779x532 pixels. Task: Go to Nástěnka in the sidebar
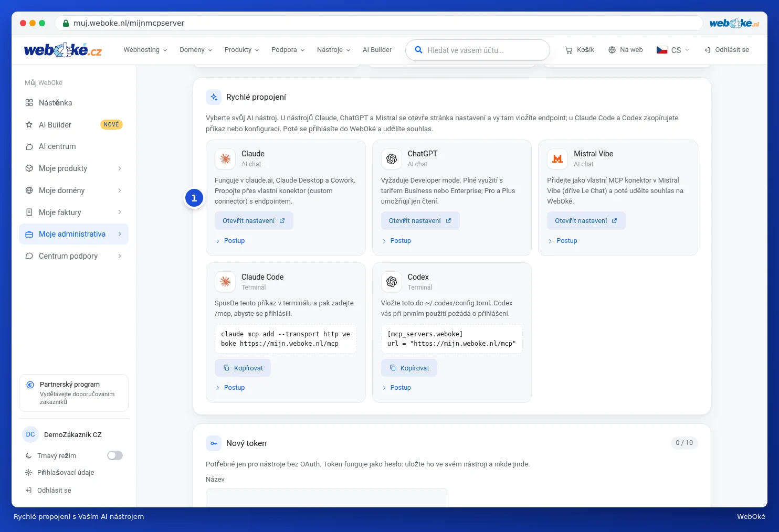click(x=73, y=103)
